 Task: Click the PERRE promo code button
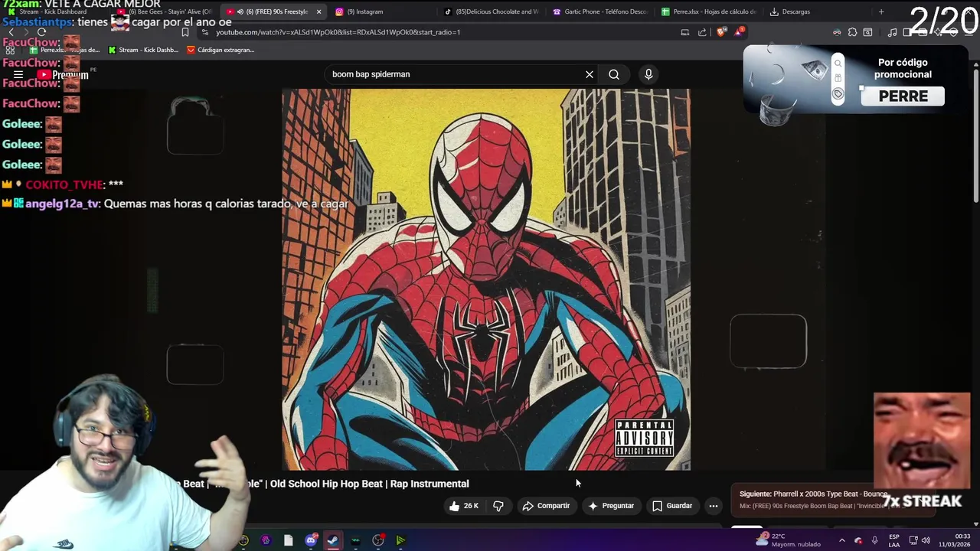tap(903, 96)
